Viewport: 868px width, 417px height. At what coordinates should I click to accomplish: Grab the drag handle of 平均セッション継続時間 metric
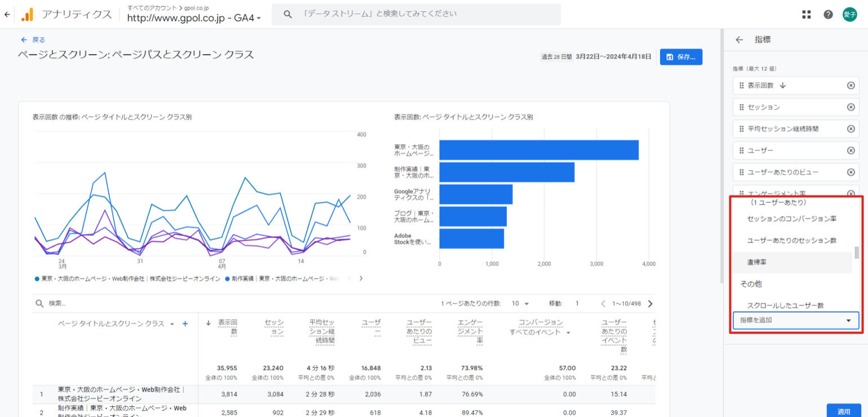point(742,128)
